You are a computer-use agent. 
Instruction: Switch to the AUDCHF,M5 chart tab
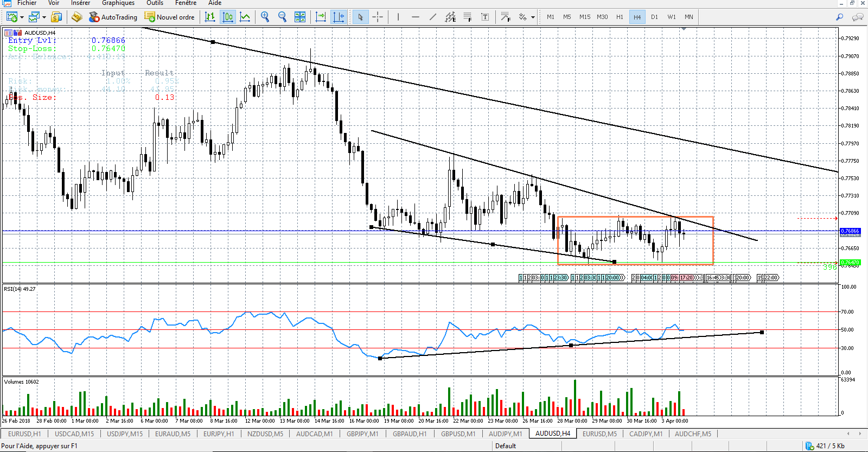[693, 434]
